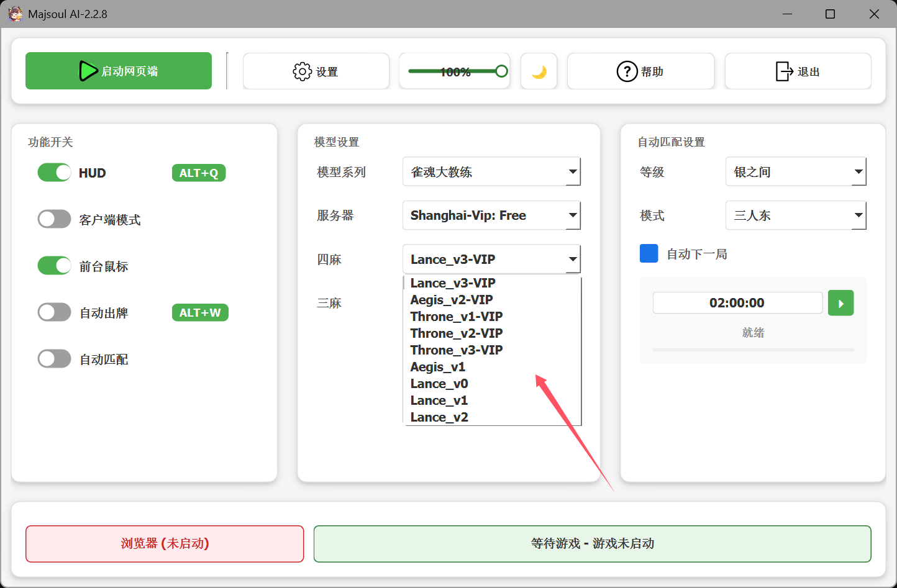Select Throne_v2-VIP from the model list
Screen dimensions: 897x588
pyautogui.click(x=457, y=333)
